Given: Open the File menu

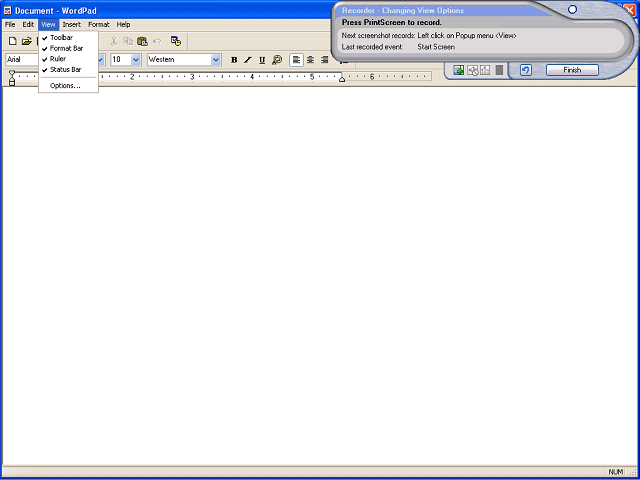Looking at the screenshot, I should [10, 24].
